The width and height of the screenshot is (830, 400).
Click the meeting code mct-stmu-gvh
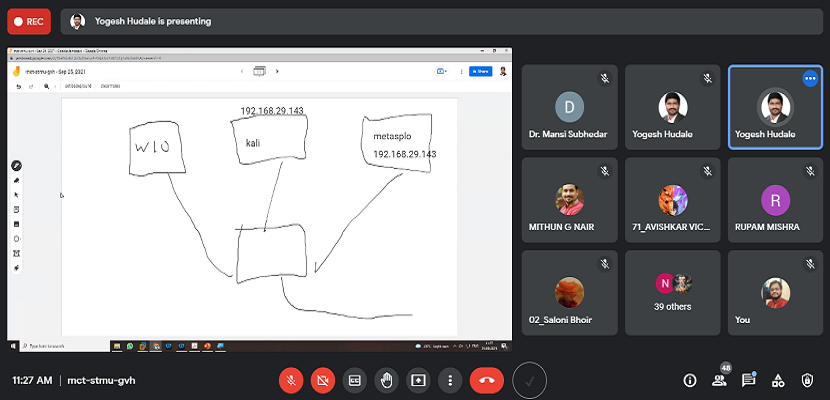[x=102, y=380]
